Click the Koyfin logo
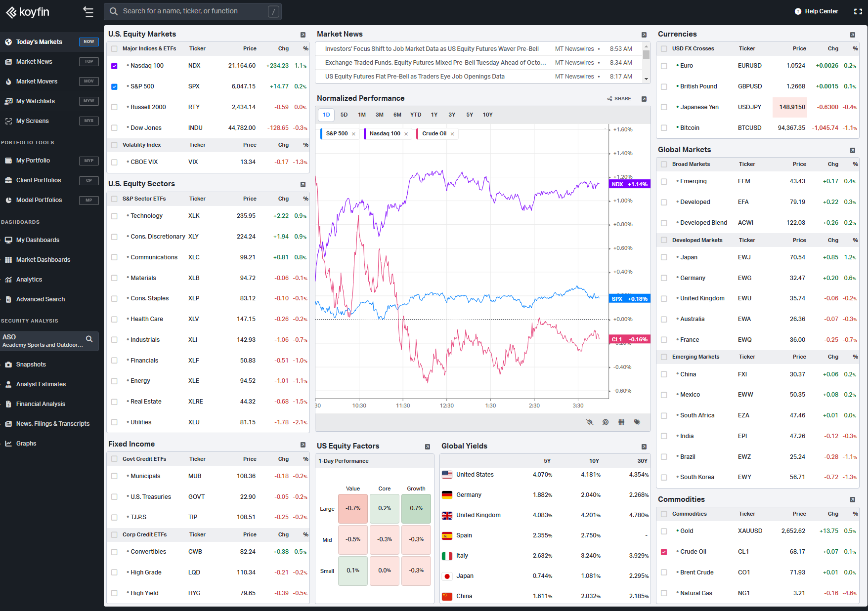 (x=27, y=12)
